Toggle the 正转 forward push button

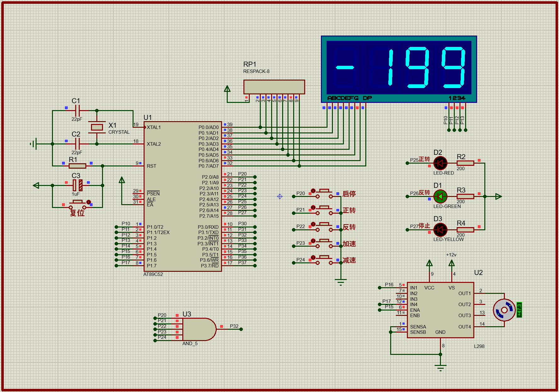[324, 210]
